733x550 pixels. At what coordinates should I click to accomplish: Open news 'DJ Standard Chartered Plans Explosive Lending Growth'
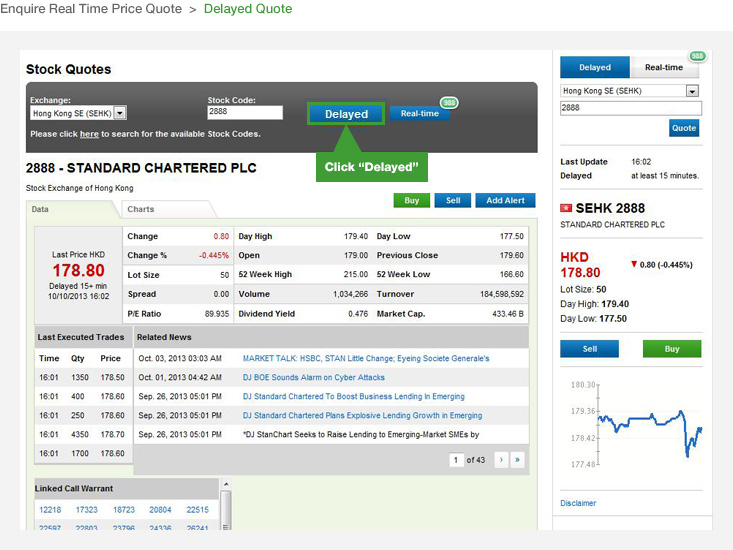click(362, 415)
